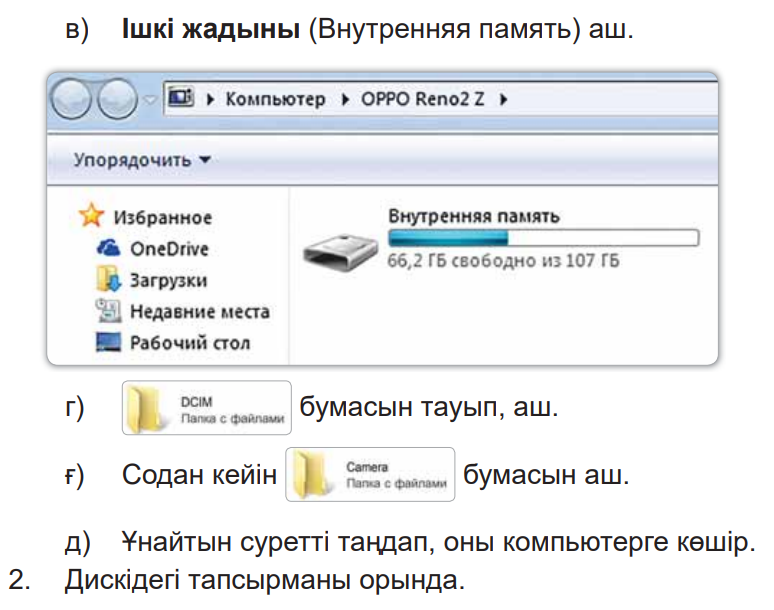Image resolution: width=774 pixels, height=610 pixels.
Task: Click the Избранное star icon
Action: click(91, 216)
